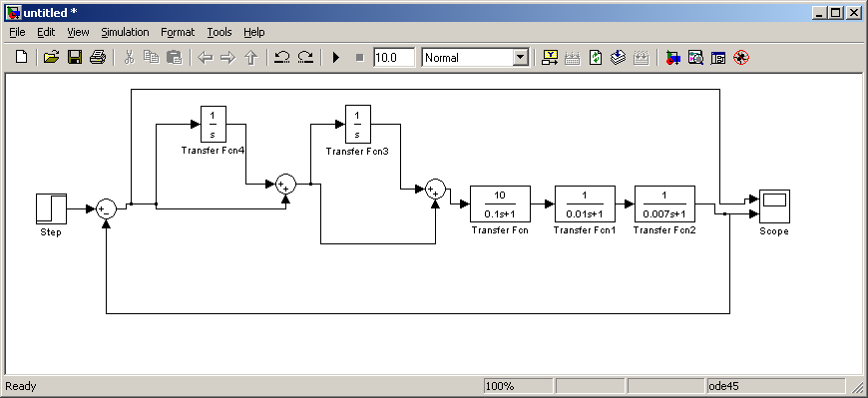Print the model with the printer icon
Image resolution: width=868 pixels, height=398 pixels.
(x=98, y=57)
